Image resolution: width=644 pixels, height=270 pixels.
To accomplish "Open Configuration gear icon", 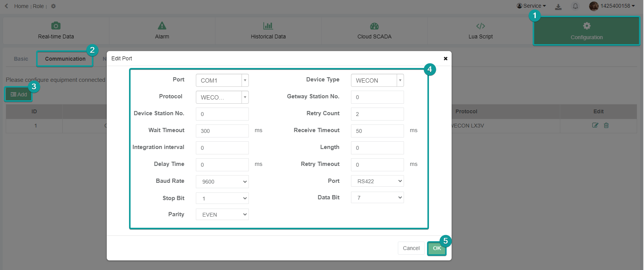I will 587,26.
